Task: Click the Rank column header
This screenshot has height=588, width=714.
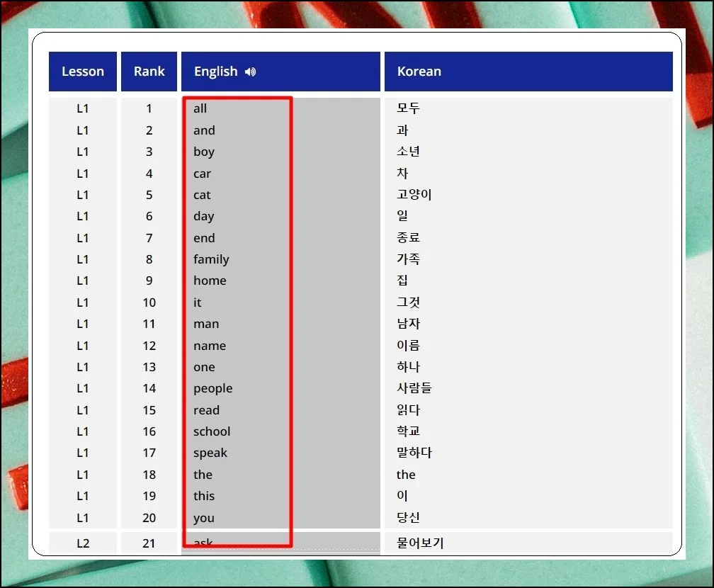Action: pyautogui.click(x=149, y=72)
